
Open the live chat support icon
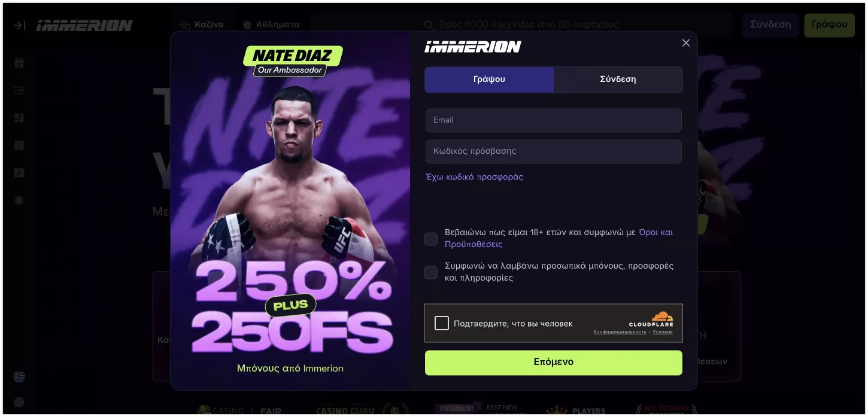tap(19, 402)
